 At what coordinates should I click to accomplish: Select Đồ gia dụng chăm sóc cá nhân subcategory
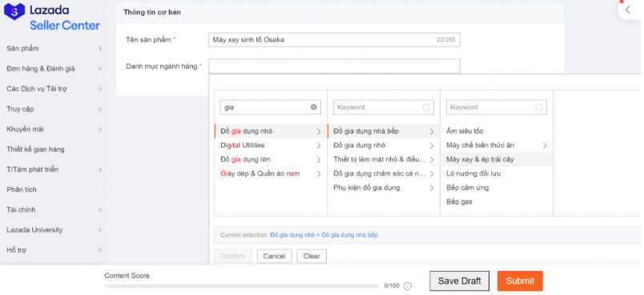[384, 173]
